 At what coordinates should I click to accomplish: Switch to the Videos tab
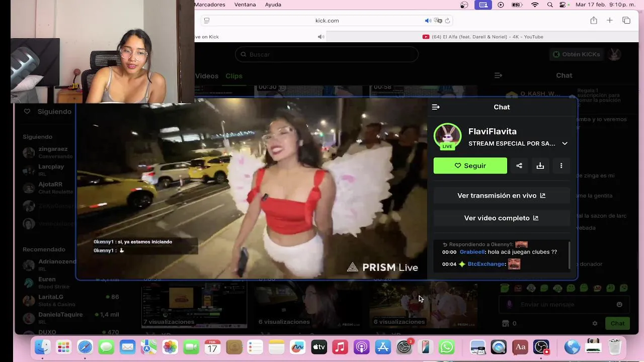(207, 76)
